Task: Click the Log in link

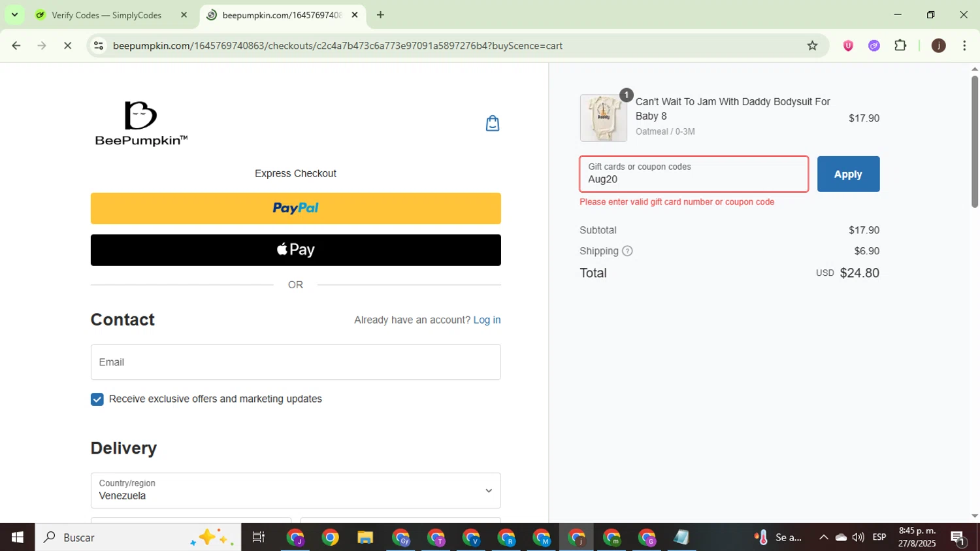Action: [487, 320]
